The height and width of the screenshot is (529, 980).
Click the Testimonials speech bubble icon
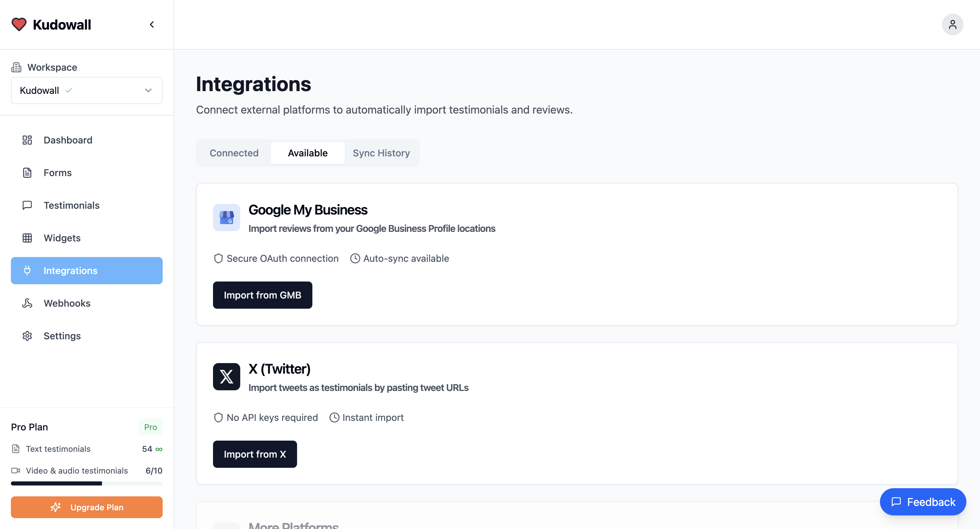pos(27,206)
